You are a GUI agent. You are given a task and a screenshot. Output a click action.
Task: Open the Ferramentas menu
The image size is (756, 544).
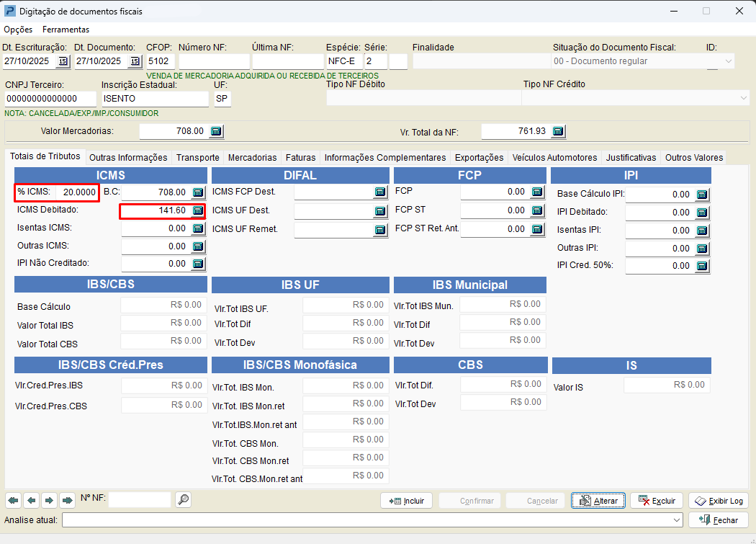point(66,30)
